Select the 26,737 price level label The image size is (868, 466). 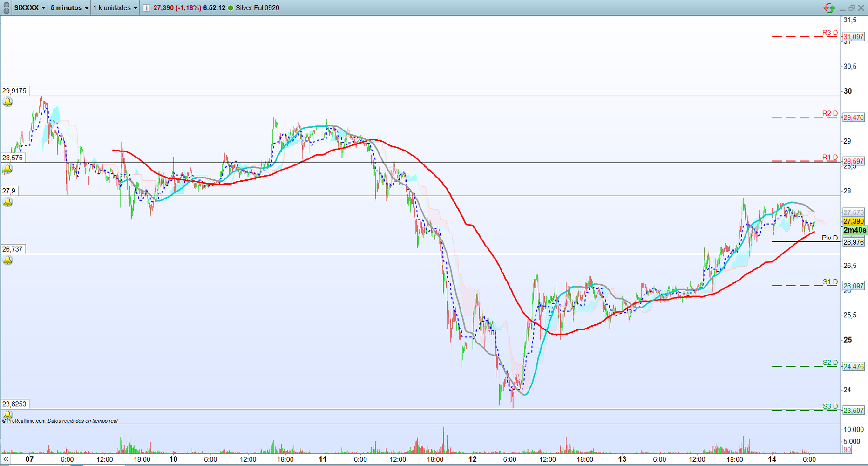13,249
